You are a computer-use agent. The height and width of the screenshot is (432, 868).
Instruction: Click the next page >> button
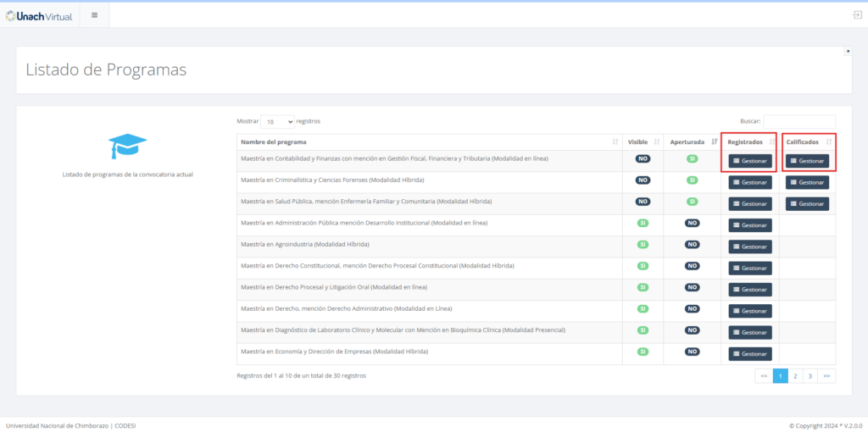826,376
